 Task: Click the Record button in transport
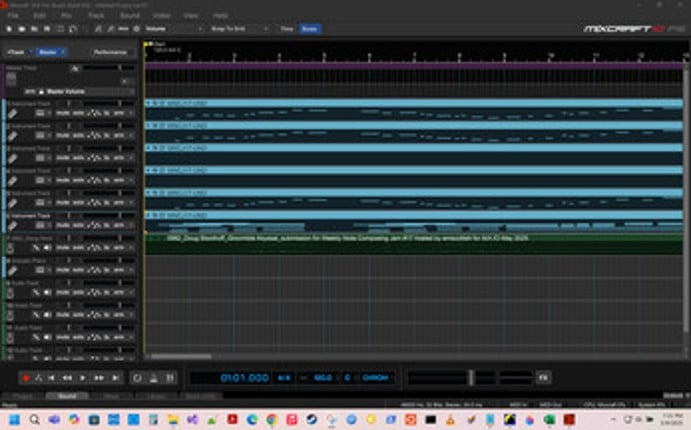pyautogui.click(x=26, y=378)
